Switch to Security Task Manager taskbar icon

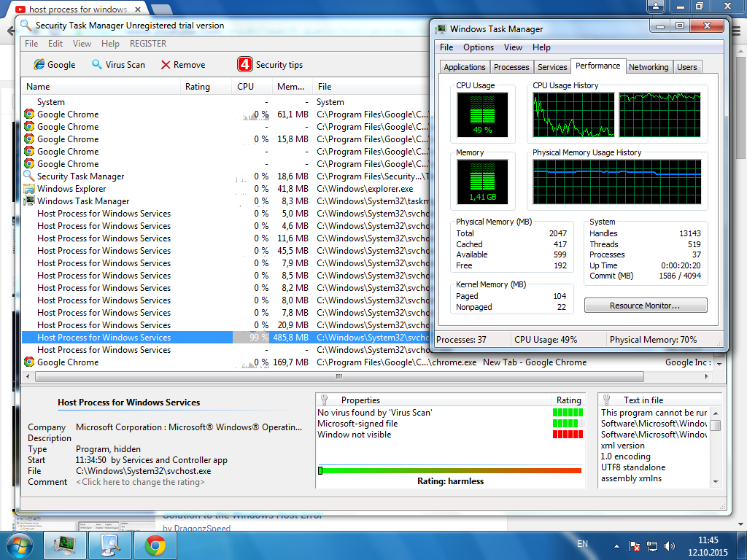110,545
